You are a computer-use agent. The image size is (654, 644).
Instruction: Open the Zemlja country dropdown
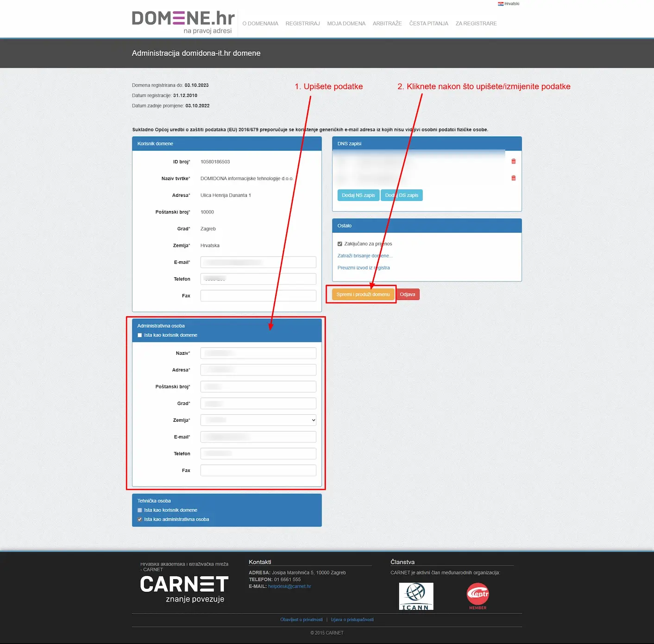tap(258, 420)
